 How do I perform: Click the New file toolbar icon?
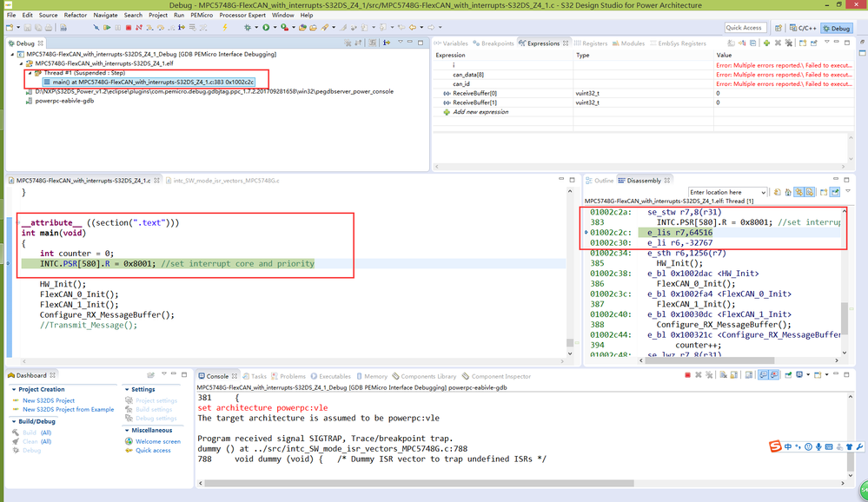tap(10, 27)
